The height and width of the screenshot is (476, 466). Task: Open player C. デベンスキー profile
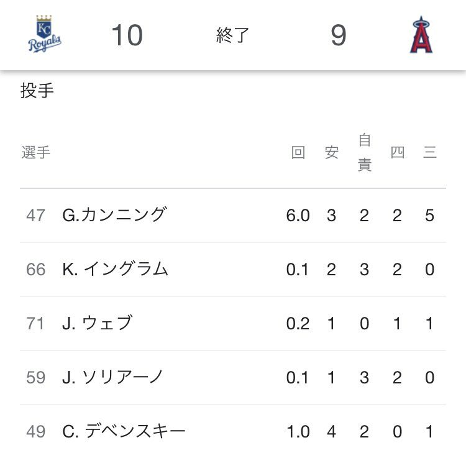(x=124, y=431)
